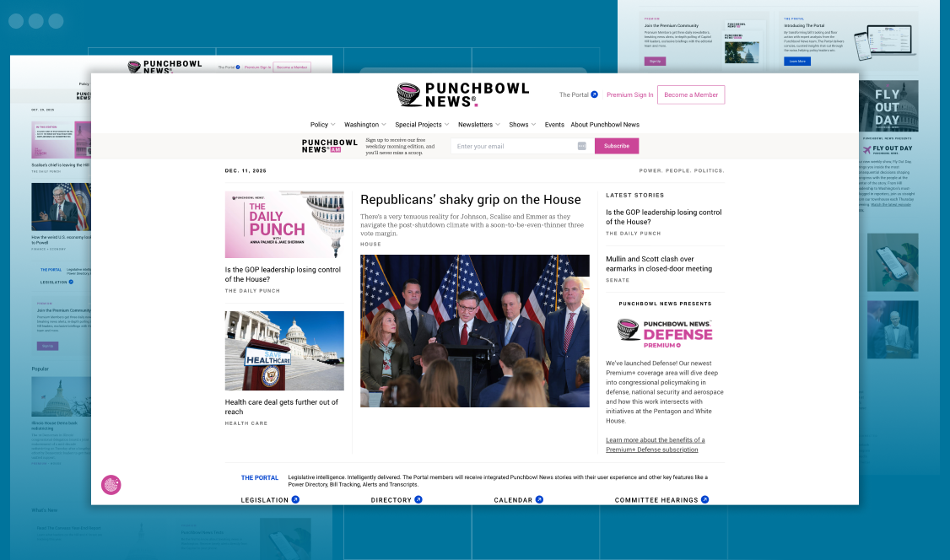
Task: Open Learn more about Premium+ Defense link
Action: click(655, 445)
